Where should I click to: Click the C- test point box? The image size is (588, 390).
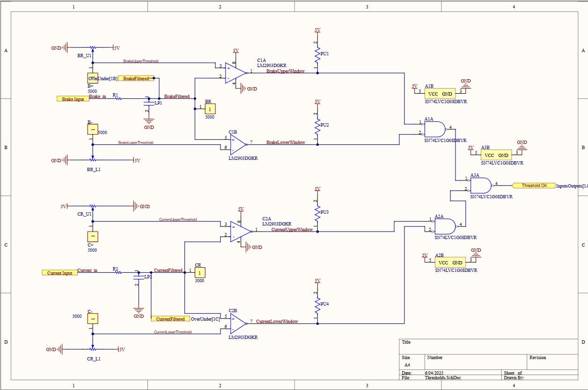(x=93, y=318)
